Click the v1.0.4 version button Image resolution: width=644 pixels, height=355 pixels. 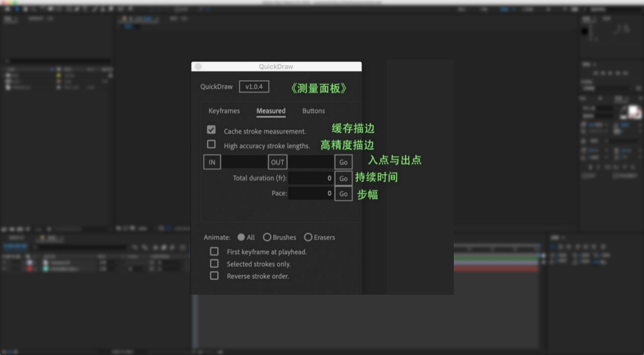[x=254, y=86]
